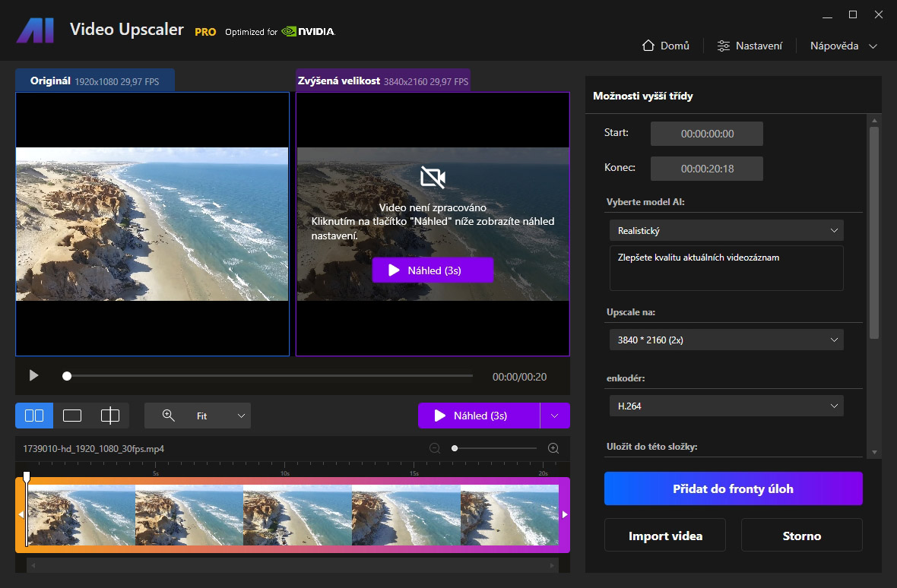The height and width of the screenshot is (588, 897).
Task: Click the Import videa button
Action: pyautogui.click(x=665, y=536)
